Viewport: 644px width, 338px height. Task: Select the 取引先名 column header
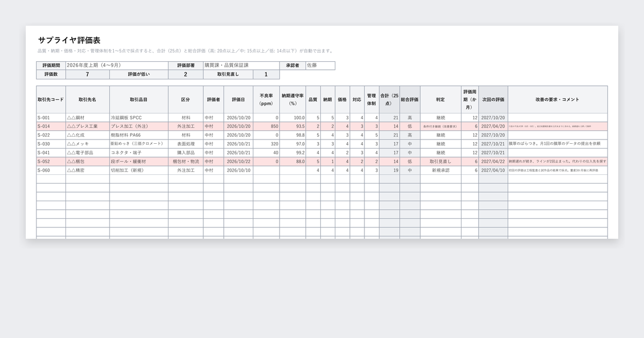click(87, 100)
